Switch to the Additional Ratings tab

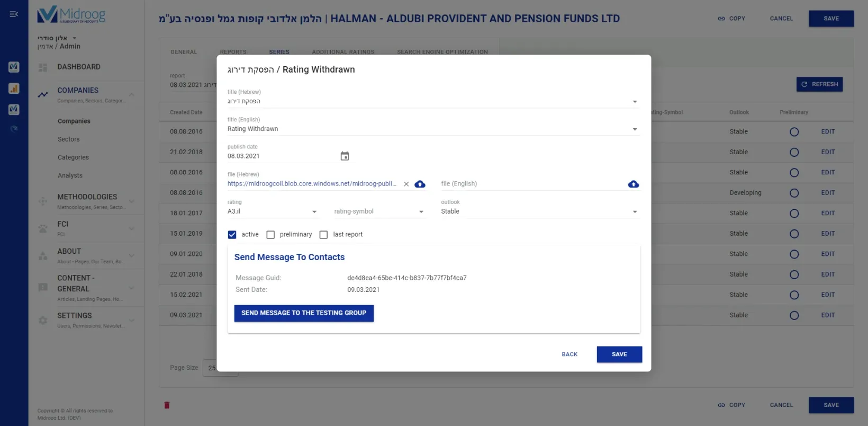(343, 52)
